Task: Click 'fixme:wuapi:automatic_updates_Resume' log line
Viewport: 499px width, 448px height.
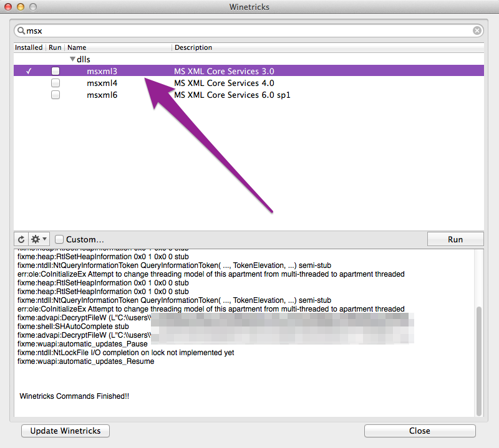Action: pyautogui.click(x=86, y=361)
